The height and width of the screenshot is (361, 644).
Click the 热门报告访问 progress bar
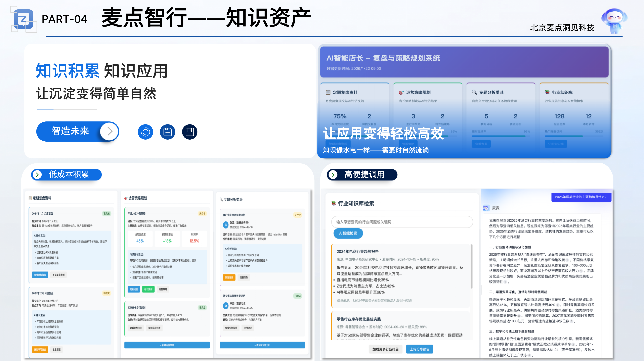coord(574,136)
